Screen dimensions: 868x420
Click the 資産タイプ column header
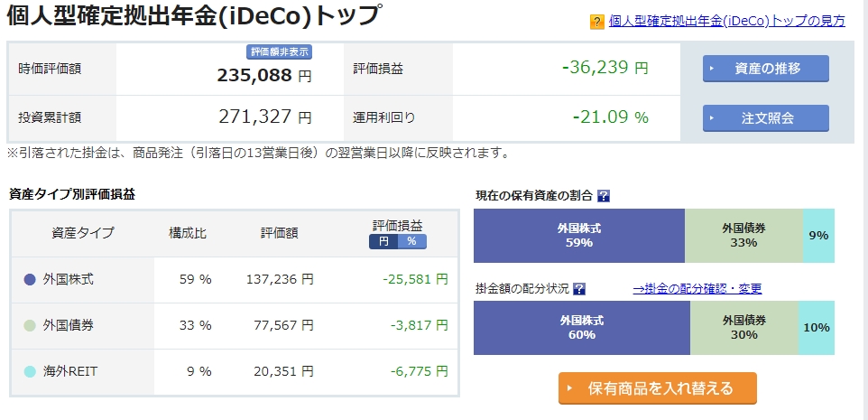[x=83, y=233]
